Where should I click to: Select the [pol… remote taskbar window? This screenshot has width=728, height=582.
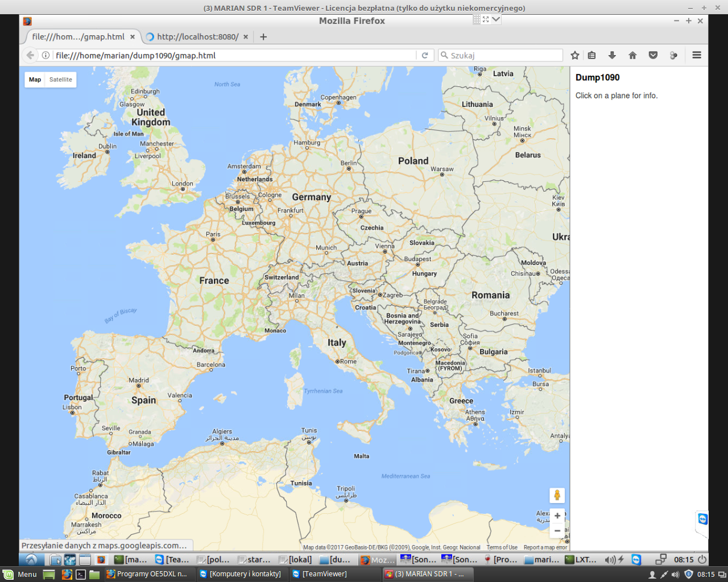coord(213,559)
